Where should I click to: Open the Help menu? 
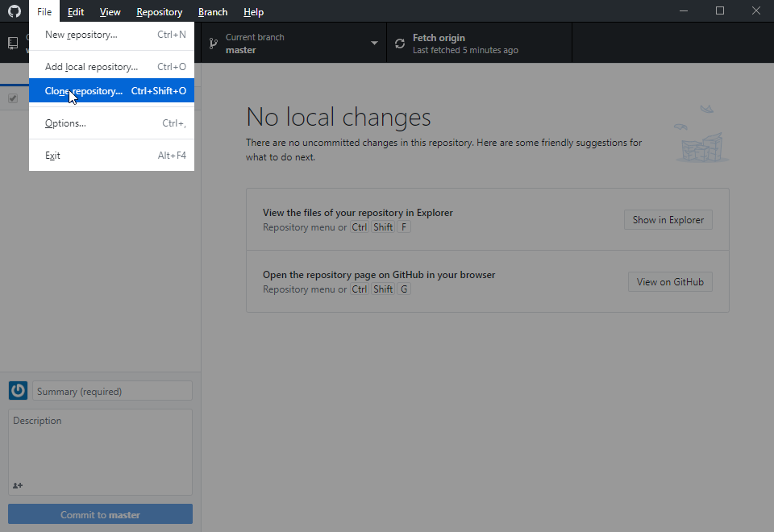[253, 11]
